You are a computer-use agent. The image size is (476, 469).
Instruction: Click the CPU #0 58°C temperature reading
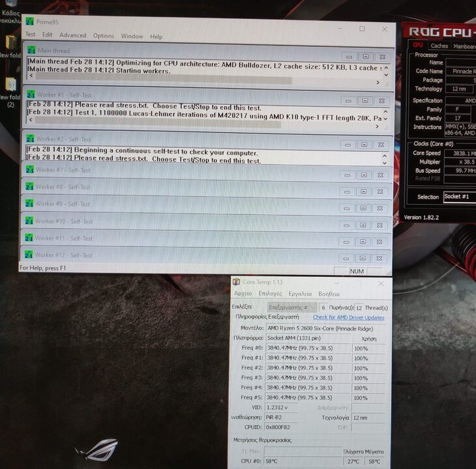[303, 461]
